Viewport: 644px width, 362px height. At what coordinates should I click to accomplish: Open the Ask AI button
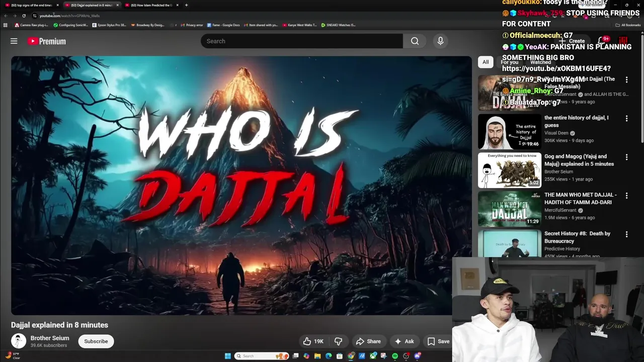point(404,341)
